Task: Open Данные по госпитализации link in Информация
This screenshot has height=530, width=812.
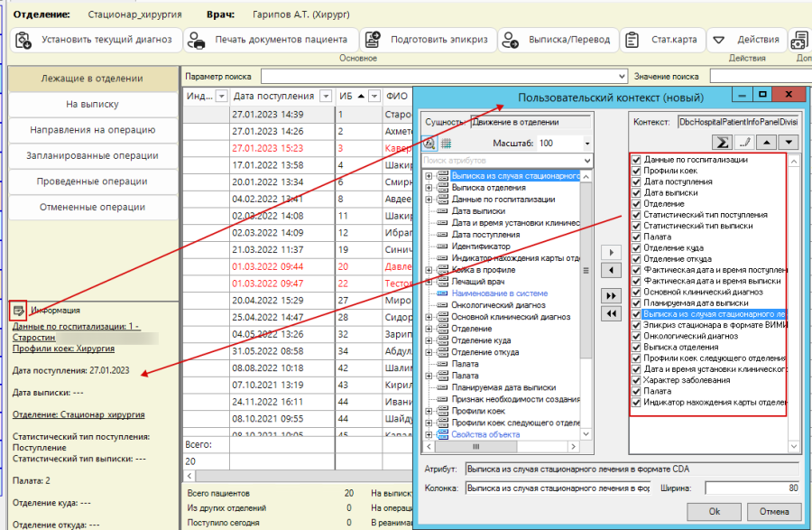Action: point(76,331)
